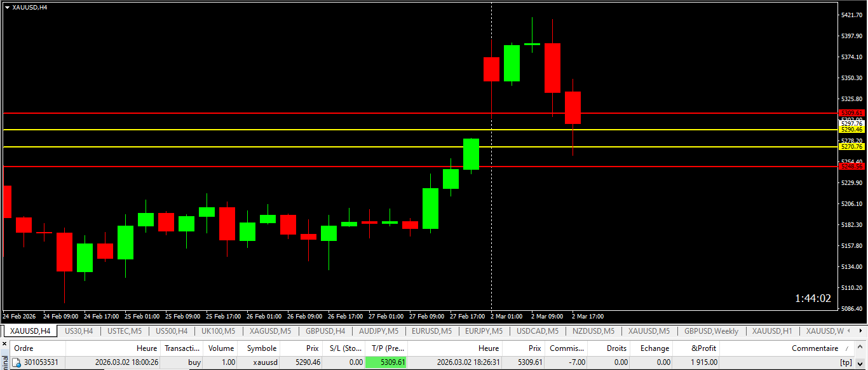This screenshot has height=370, width=868.
Task: Click the -7.00 commission cell
Action: tap(576, 362)
